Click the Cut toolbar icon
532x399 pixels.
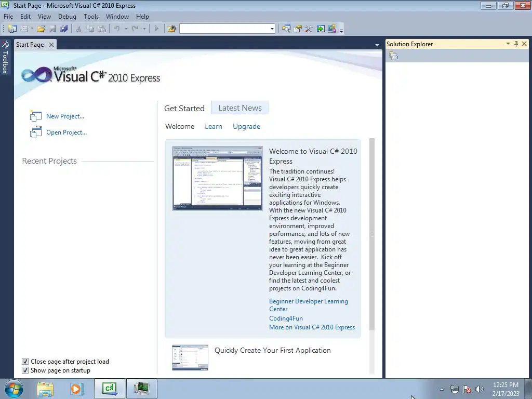tap(78, 29)
